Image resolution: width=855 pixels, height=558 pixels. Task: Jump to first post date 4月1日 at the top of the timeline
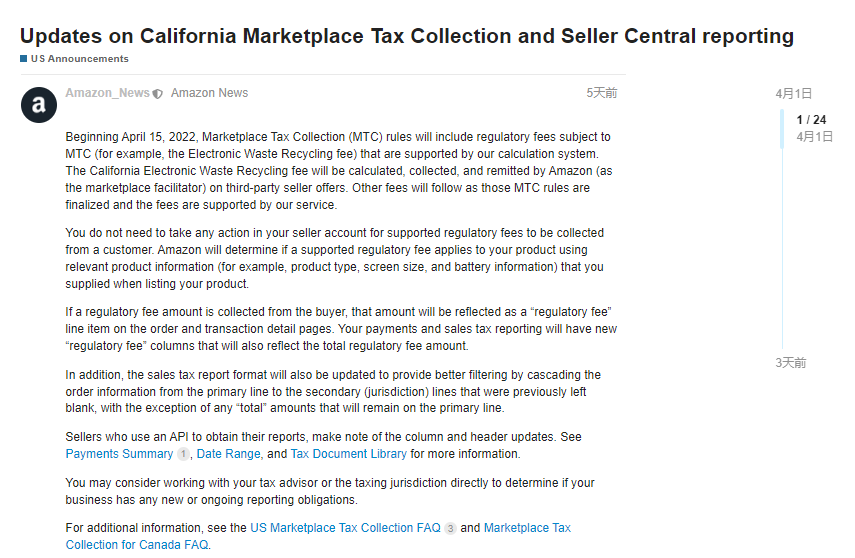pyautogui.click(x=793, y=94)
